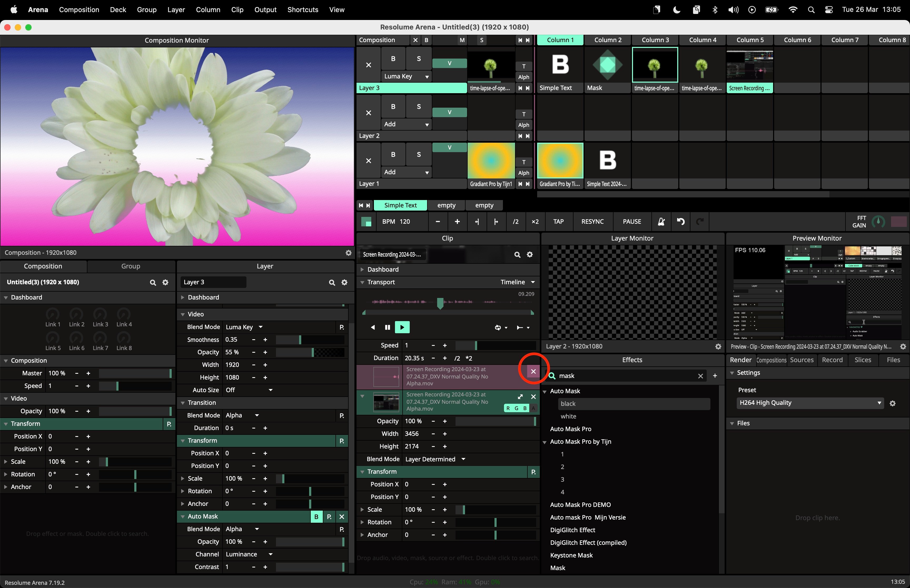
Task: Pause the clip transport playback
Action: [x=387, y=327]
